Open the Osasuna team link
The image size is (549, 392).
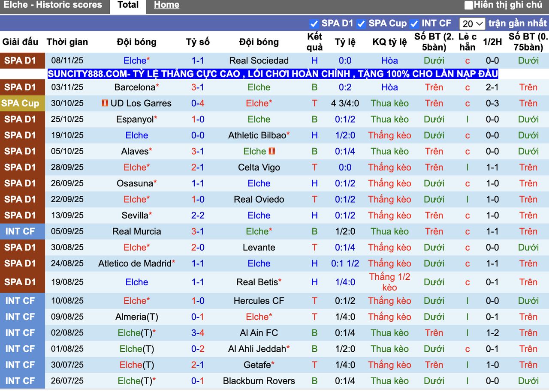click(135, 183)
